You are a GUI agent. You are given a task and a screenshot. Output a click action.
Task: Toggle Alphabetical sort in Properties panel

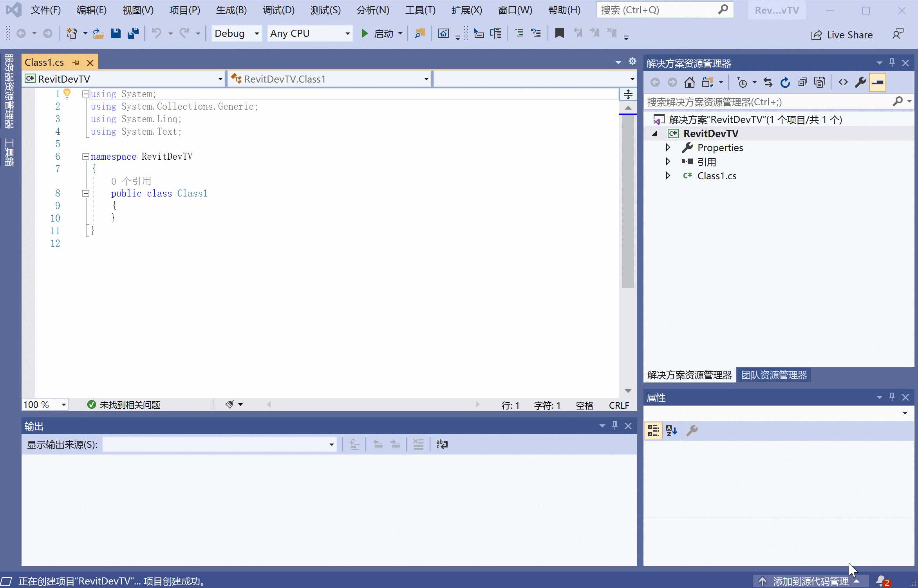(671, 431)
